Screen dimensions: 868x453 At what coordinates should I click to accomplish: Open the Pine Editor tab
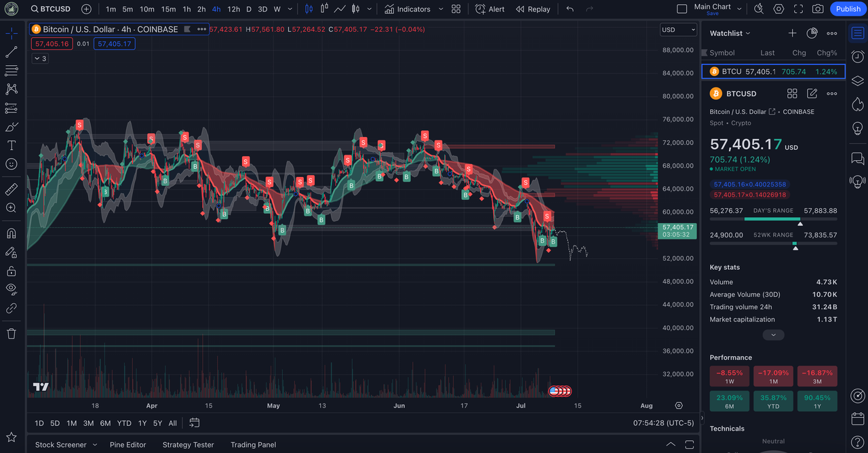(128, 445)
